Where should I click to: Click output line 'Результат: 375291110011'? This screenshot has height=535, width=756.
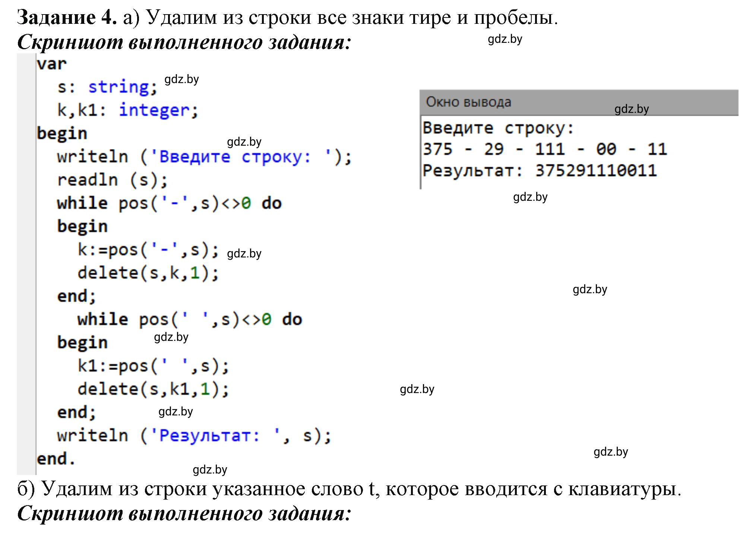click(540, 171)
